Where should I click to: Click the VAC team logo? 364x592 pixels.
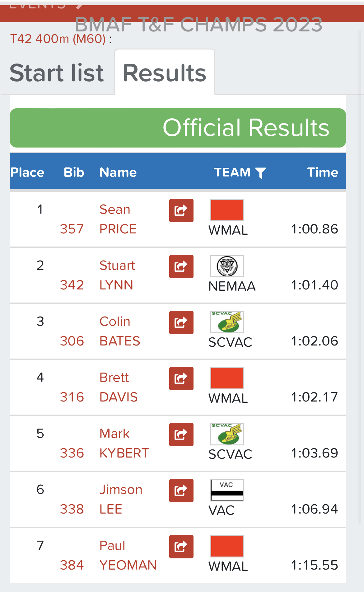227,490
